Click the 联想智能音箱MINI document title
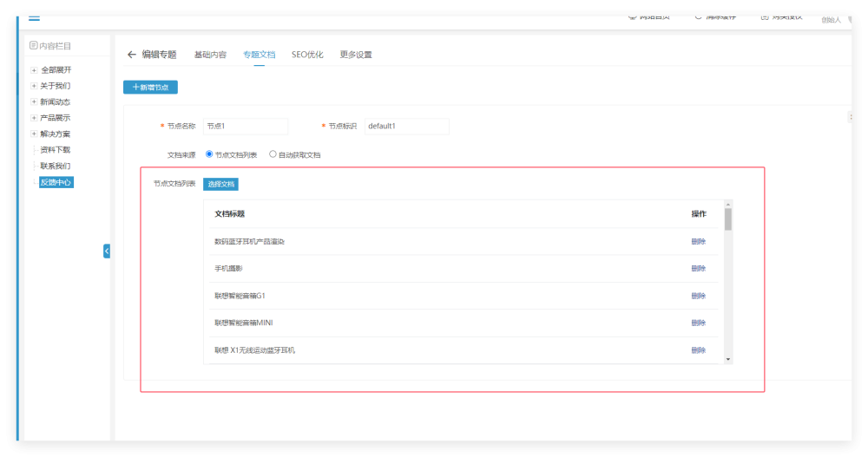The width and height of the screenshot is (868, 457). pos(244,323)
